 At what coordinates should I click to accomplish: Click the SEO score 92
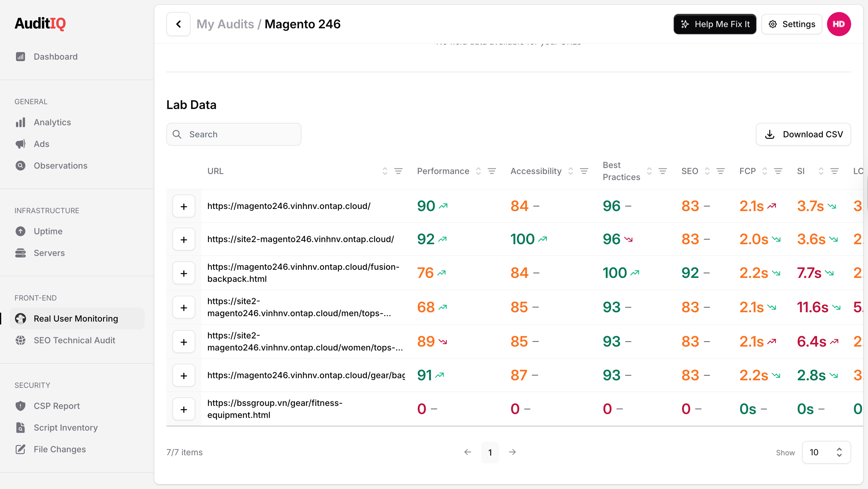click(x=690, y=273)
